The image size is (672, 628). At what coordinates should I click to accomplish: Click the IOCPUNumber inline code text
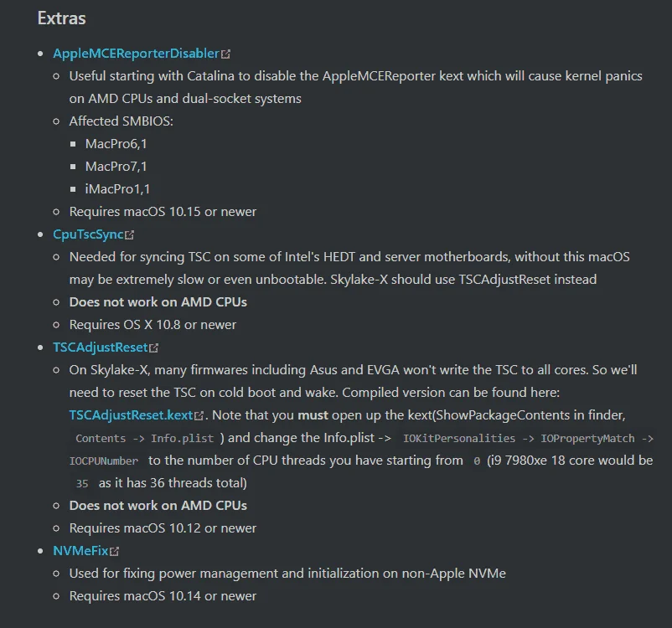pos(104,461)
